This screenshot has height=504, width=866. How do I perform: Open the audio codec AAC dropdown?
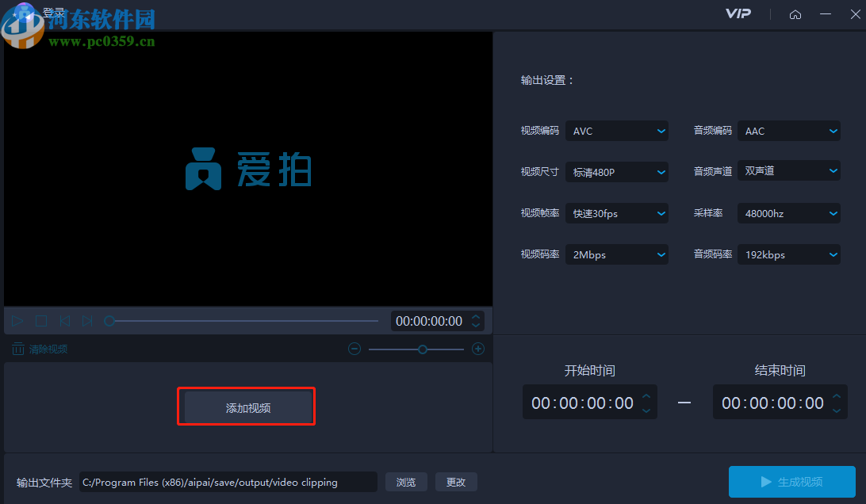click(789, 131)
